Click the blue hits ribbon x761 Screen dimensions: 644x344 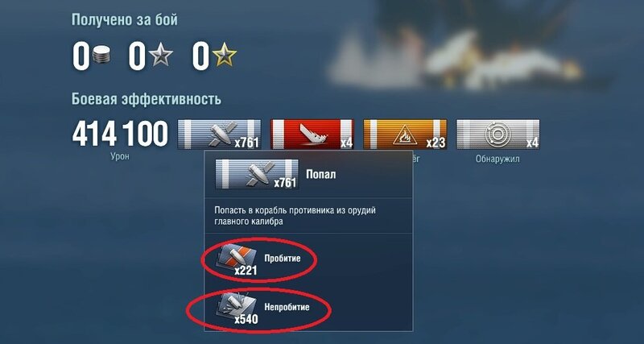click(x=219, y=135)
